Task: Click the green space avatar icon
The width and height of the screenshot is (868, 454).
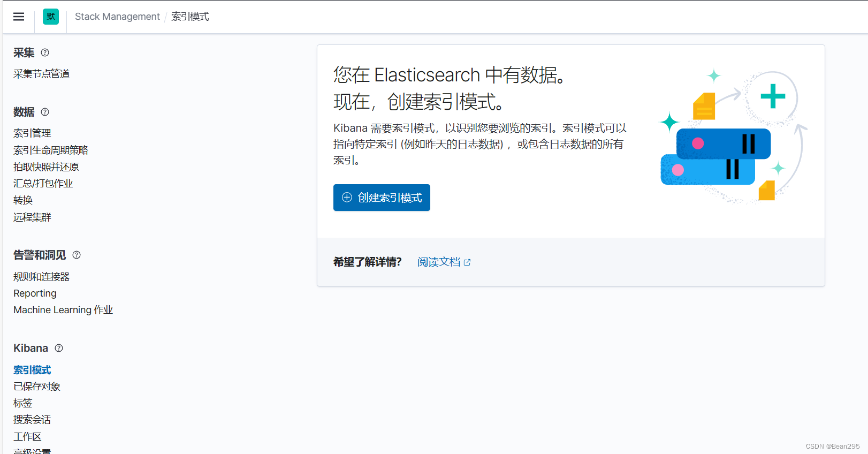Action: 51,17
